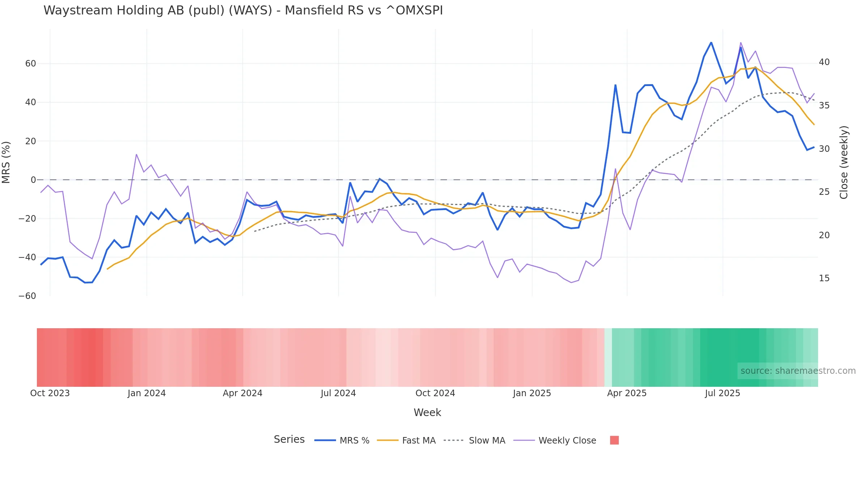Click the chart title Waystream Holding AB
868x488 pixels.
tap(243, 10)
